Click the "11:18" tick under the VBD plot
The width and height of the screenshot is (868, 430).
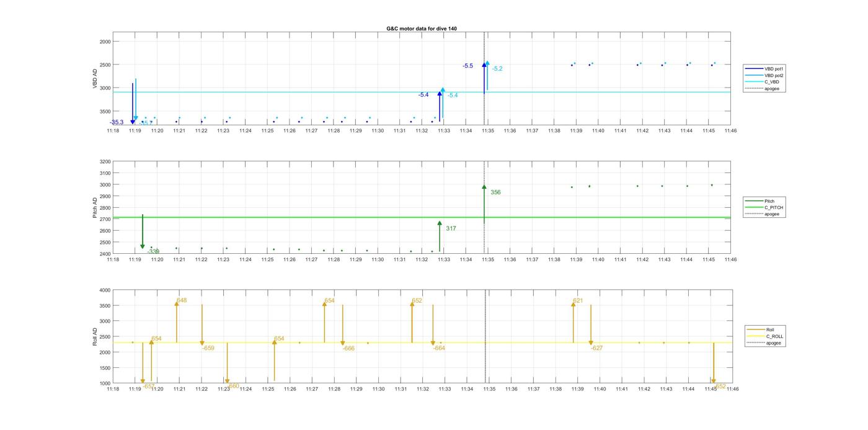pyautogui.click(x=113, y=130)
